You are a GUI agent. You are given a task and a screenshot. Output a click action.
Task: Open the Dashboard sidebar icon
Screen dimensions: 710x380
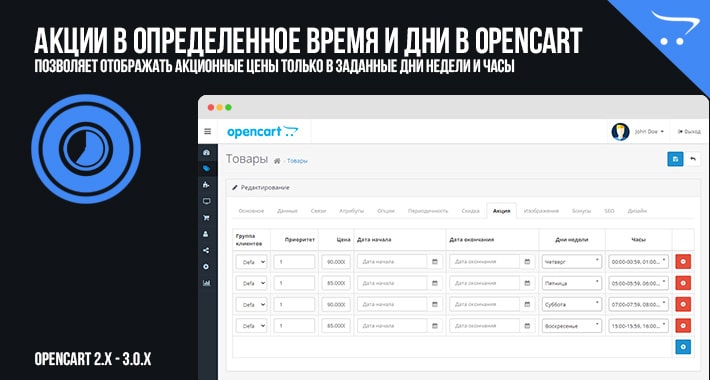pyautogui.click(x=206, y=153)
